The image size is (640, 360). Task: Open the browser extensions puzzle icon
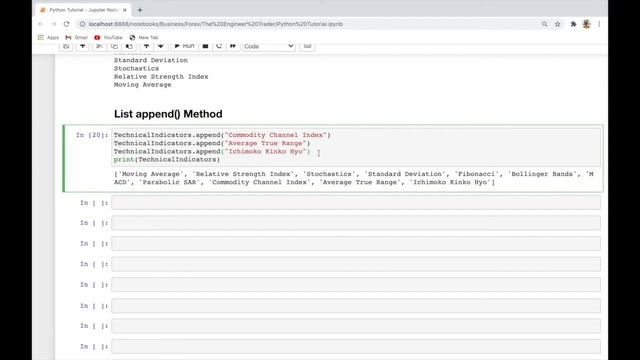(573, 24)
